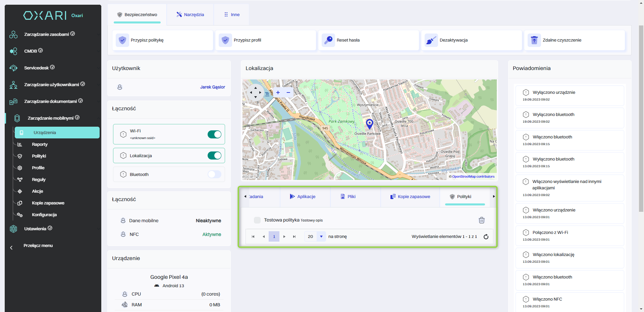The width and height of the screenshot is (644, 312).
Task: Click the blue location pin on map
Action: 369,124
